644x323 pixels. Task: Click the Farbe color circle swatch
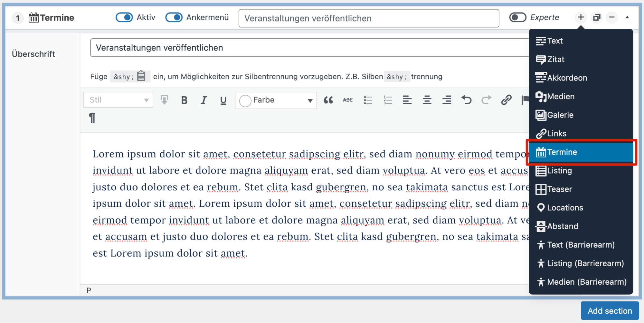click(245, 100)
